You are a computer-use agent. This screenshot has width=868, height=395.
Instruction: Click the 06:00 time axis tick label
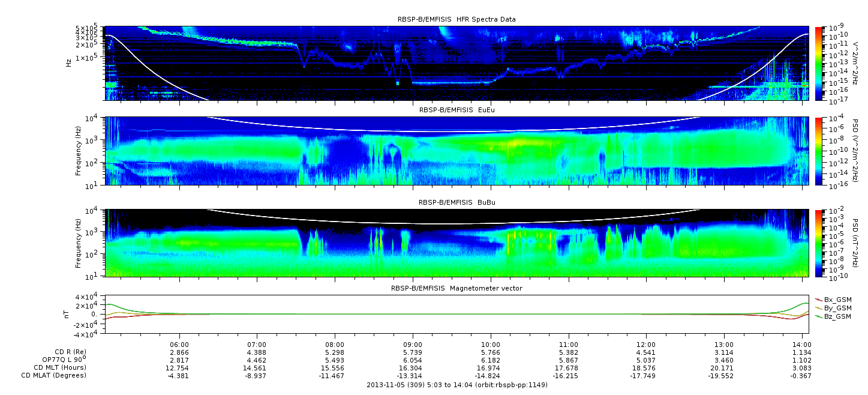[x=179, y=345]
